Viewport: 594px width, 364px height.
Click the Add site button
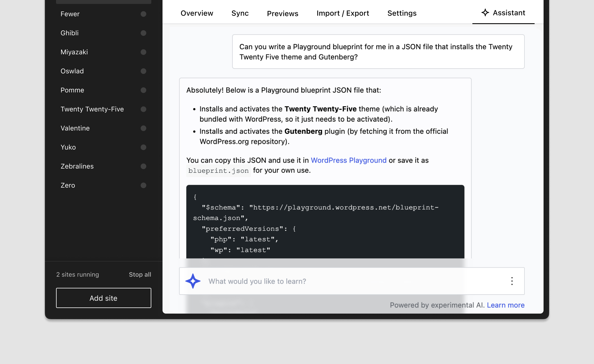[x=104, y=298]
